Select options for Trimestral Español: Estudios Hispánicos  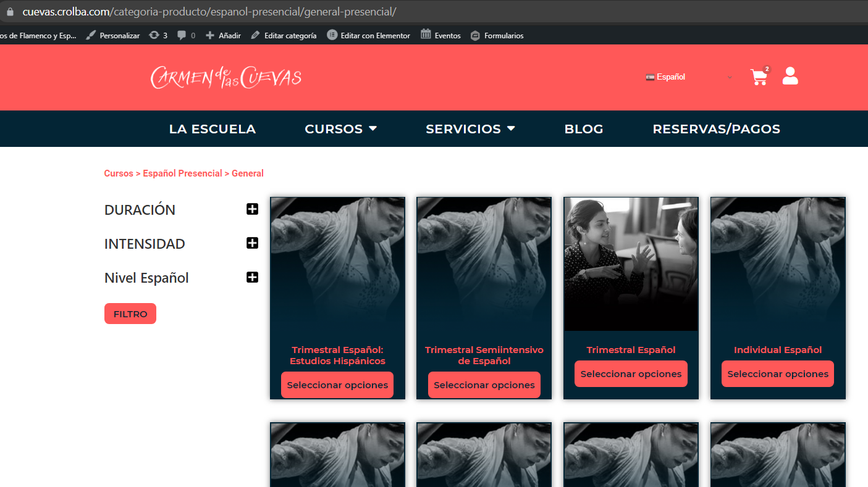tap(337, 385)
